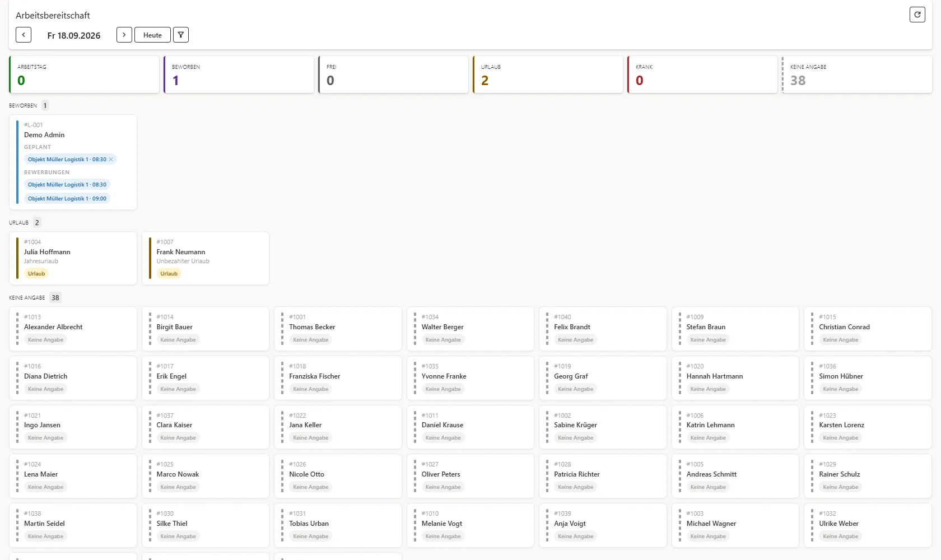
Task: Open Marco Nowak card
Action: click(x=206, y=476)
